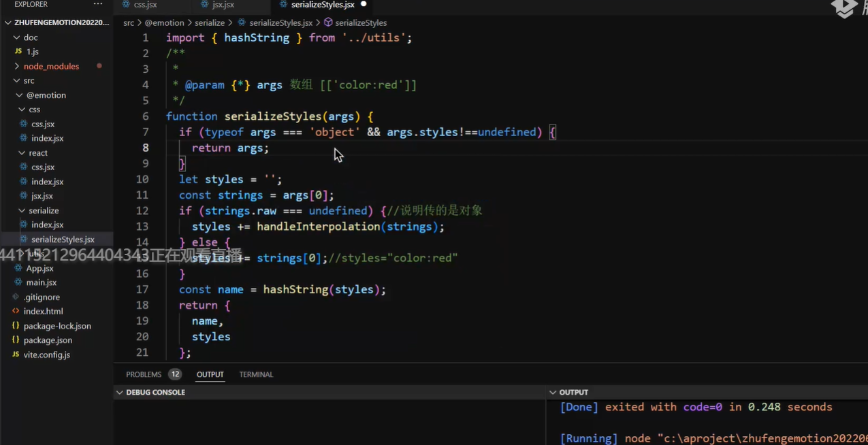Image resolution: width=868 pixels, height=445 pixels.
Task: Open the explorer more actions ellipsis
Action: [98, 4]
